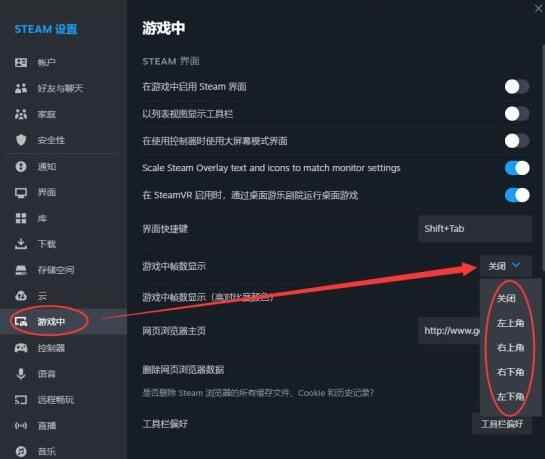Expand the 游戏中帧数显示 dropdown showing 关闭
This screenshot has height=459, width=545.
(x=506, y=266)
